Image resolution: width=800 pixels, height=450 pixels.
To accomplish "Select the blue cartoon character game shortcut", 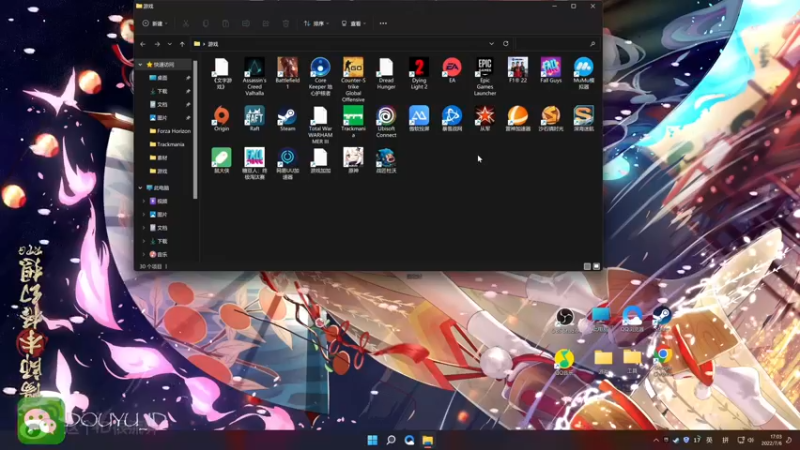I will pos(386,160).
